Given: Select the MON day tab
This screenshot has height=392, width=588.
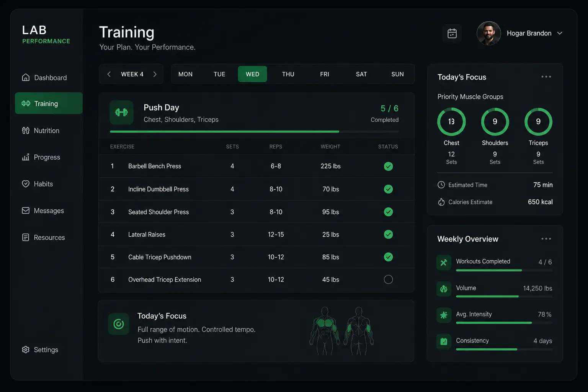Looking at the screenshot, I should pyautogui.click(x=185, y=74).
